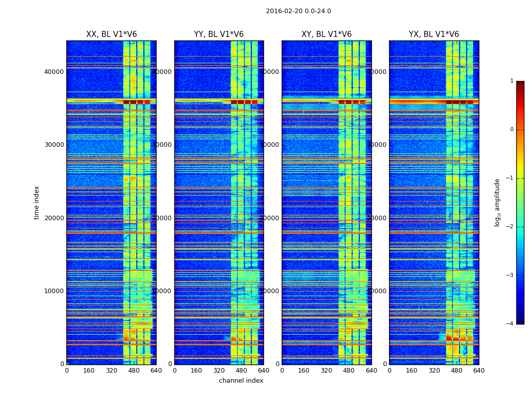Click the XY, BL V1*V6 panel title
Screen dimensions: 532x405
[x=326, y=34]
